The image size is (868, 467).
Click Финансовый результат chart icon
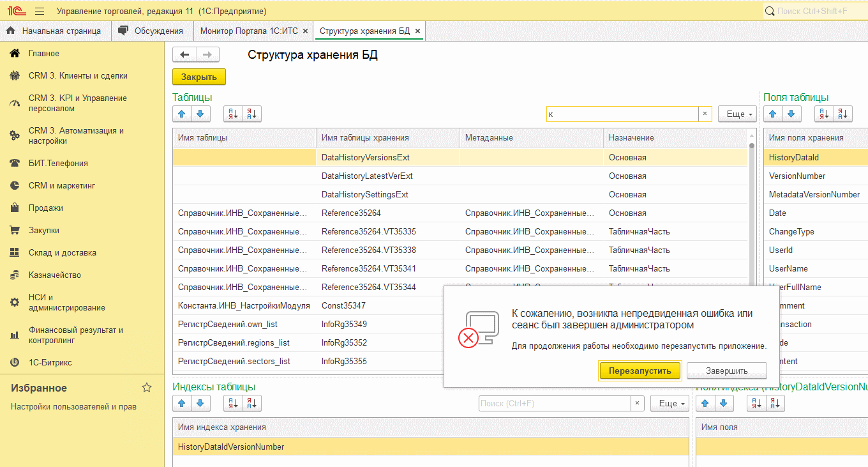click(15, 335)
